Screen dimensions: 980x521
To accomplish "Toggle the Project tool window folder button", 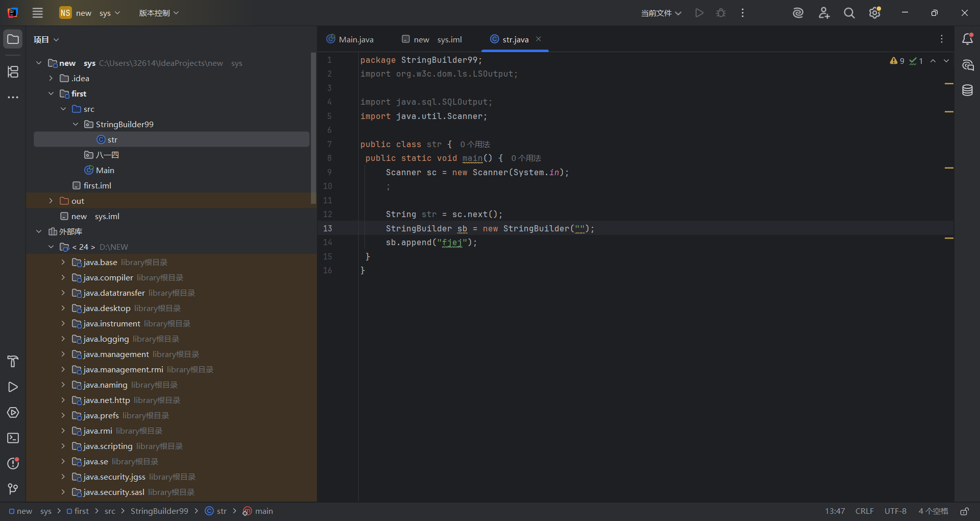I will [13, 39].
